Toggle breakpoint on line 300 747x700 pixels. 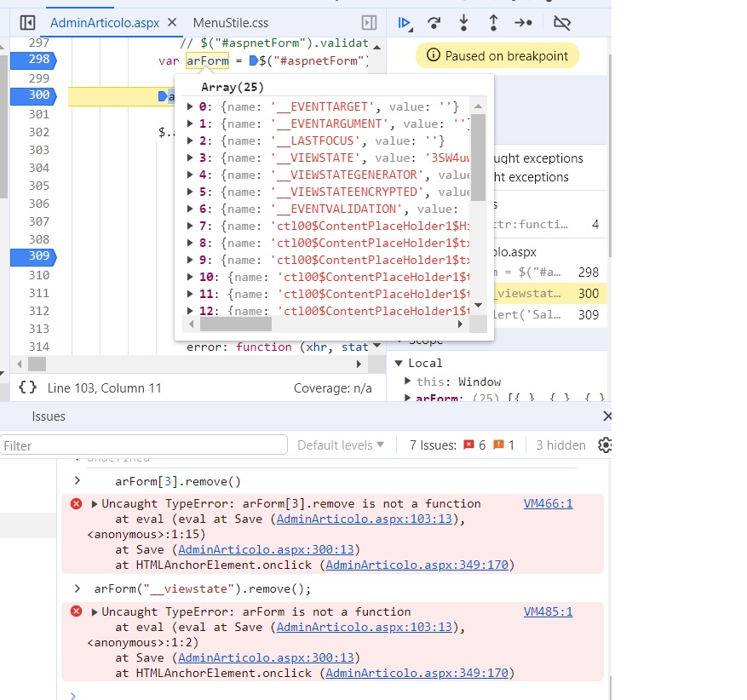pyautogui.click(x=33, y=95)
